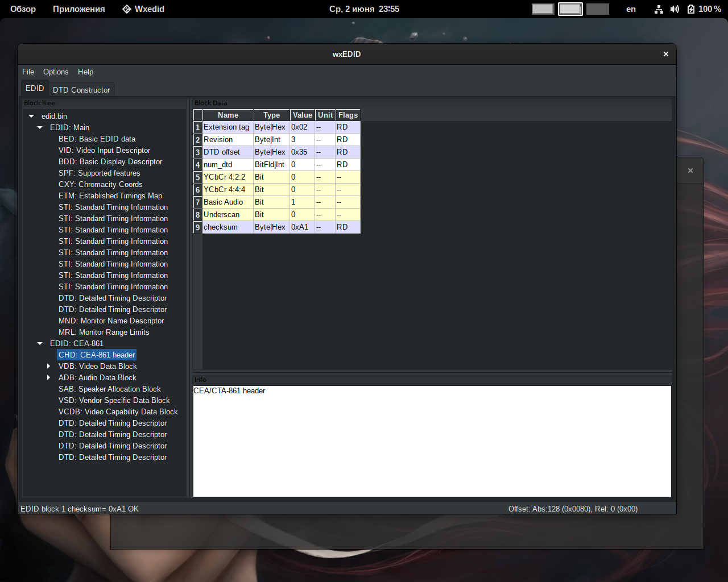Image resolution: width=728 pixels, height=582 pixels.
Task: Click the network status icon in top bar
Action: point(659,9)
